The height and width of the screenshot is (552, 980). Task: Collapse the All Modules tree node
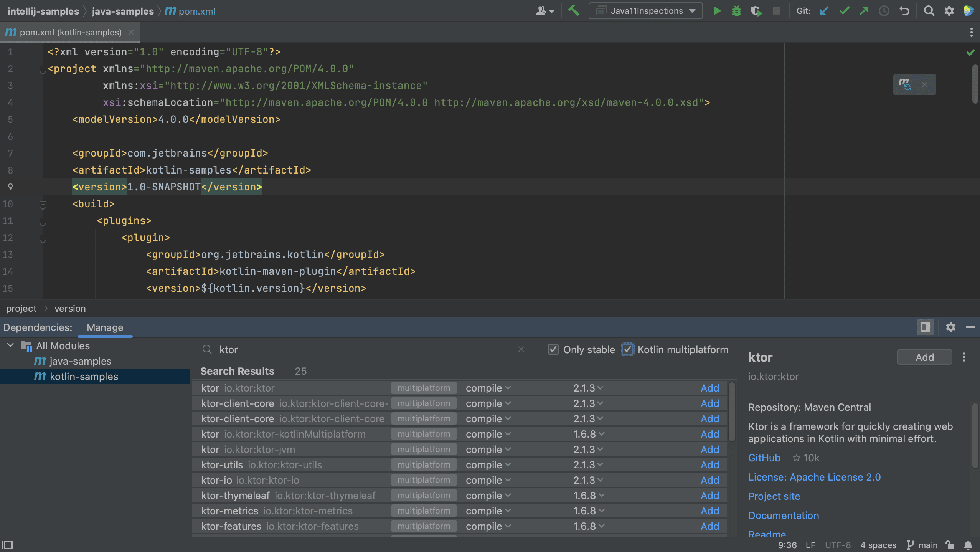coord(11,345)
